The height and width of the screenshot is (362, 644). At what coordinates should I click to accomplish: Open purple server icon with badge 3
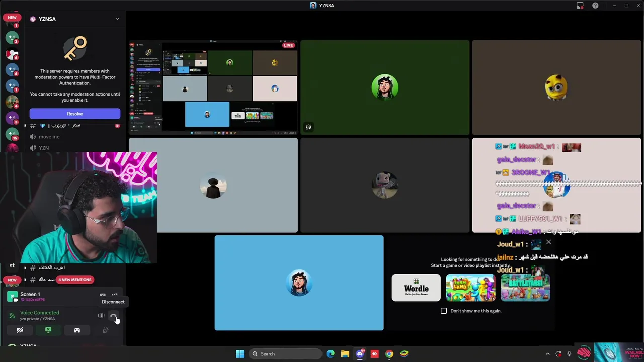[x=12, y=118]
